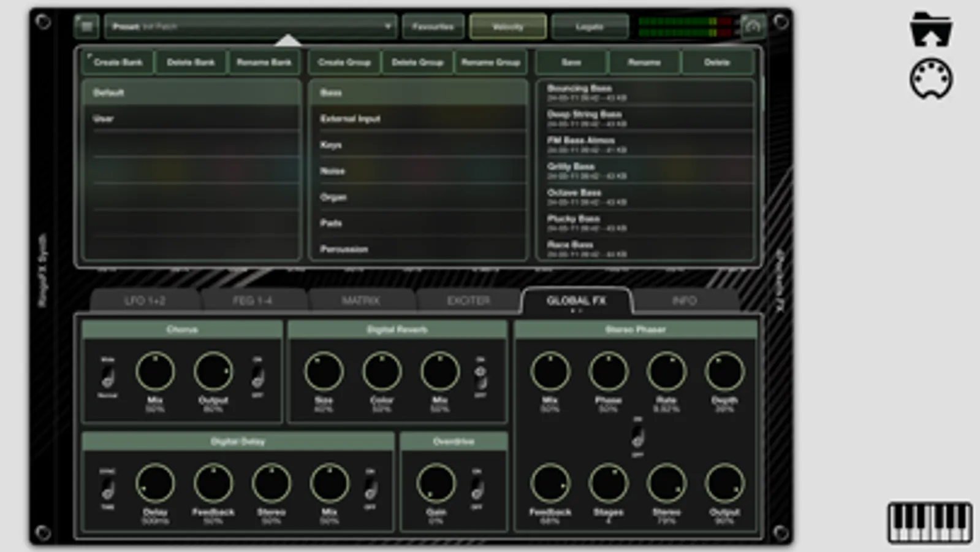The image size is (980, 552).
Task: Load the Octave Bass preset
Action: (x=645, y=197)
